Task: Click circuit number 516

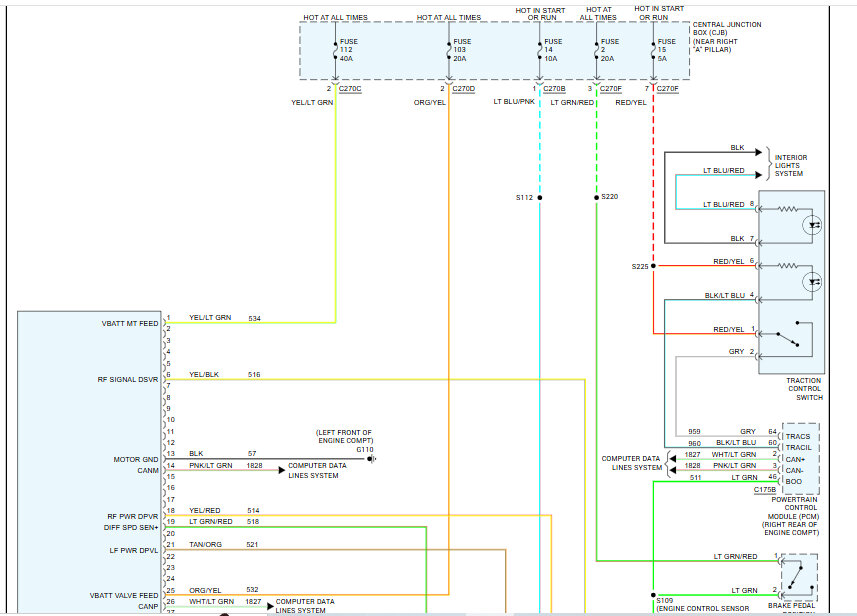Action: pos(254,374)
